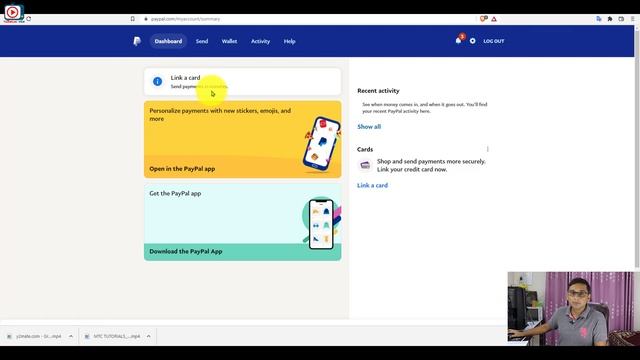The width and height of the screenshot is (640, 360).
Task: Open the browser extensions puzzle icon
Action: (x=610, y=19)
